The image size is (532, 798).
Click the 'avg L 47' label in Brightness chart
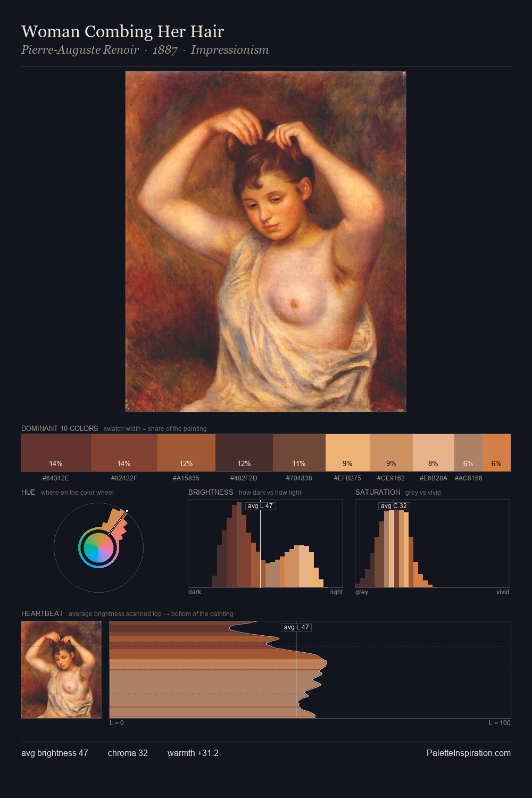coord(261,506)
